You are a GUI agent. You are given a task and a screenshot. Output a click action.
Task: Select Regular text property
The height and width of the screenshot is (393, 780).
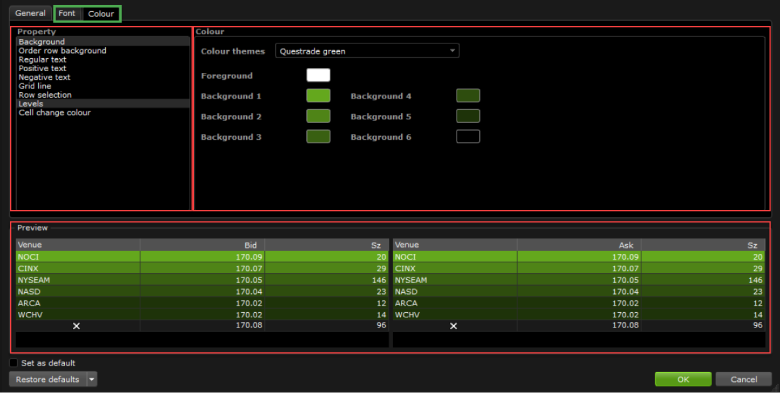coord(103,60)
